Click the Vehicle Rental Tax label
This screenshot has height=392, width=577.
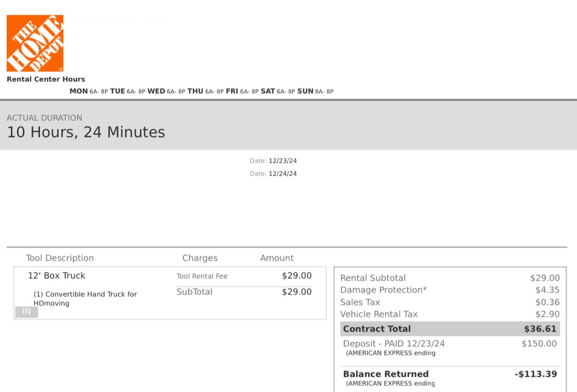(x=379, y=314)
